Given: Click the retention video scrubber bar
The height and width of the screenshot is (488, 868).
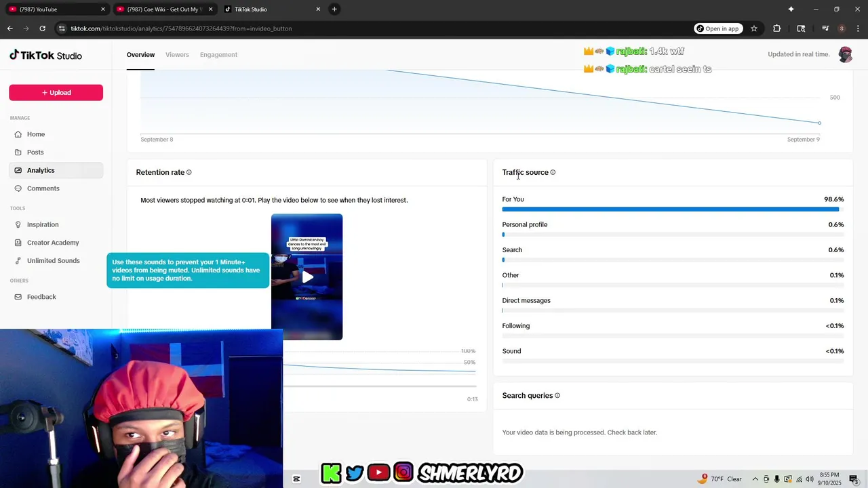Looking at the screenshot, I should point(380,386).
